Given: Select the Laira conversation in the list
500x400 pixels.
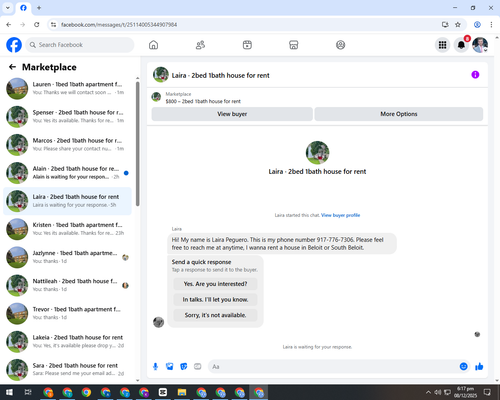Looking at the screenshot, I should 67,201.
